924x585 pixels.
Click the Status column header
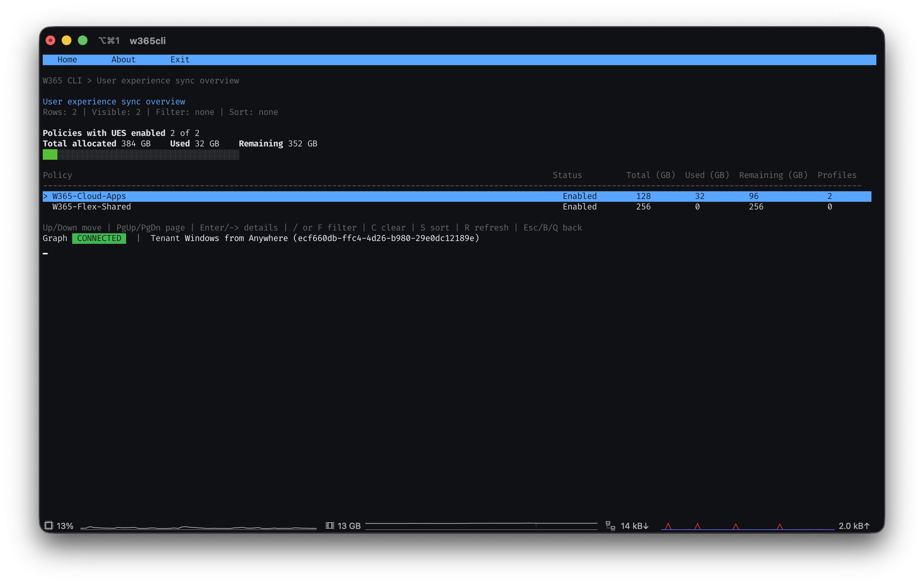pos(567,175)
